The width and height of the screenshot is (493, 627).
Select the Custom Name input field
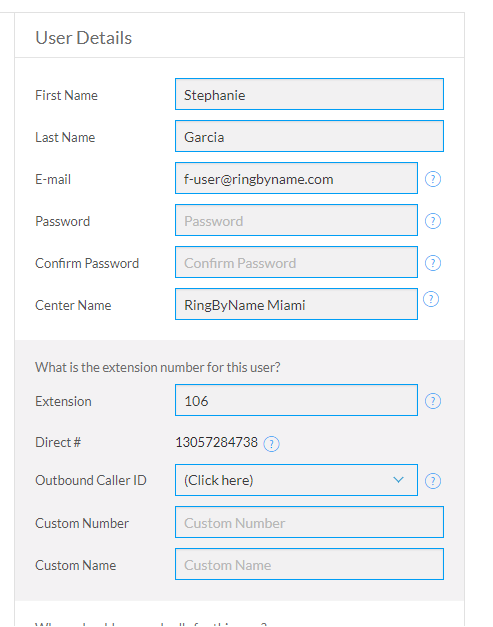(309, 564)
